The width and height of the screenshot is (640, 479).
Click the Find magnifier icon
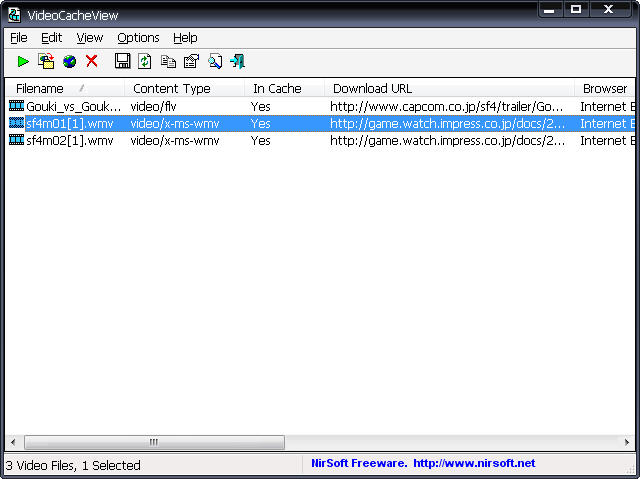pos(215,61)
